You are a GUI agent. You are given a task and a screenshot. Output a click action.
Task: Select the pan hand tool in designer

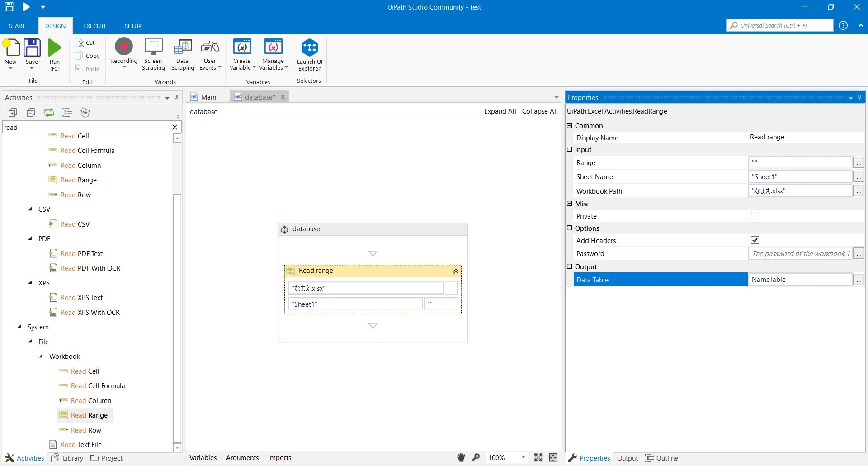460,457
